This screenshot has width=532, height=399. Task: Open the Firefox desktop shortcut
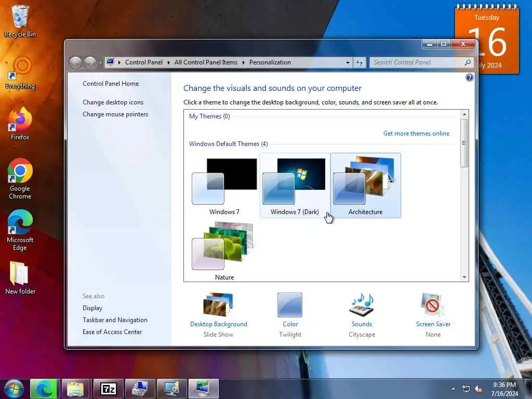[20, 124]
